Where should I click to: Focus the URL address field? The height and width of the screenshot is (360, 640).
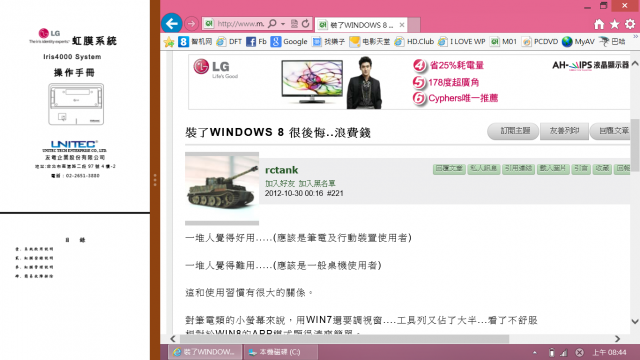click(240, 24)
